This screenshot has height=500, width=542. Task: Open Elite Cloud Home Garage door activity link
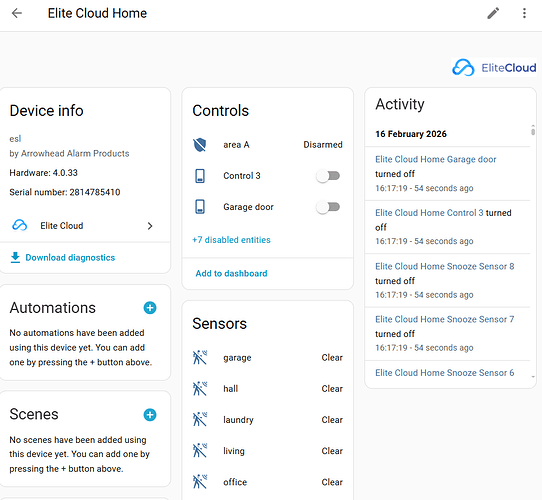pos(436,159)
